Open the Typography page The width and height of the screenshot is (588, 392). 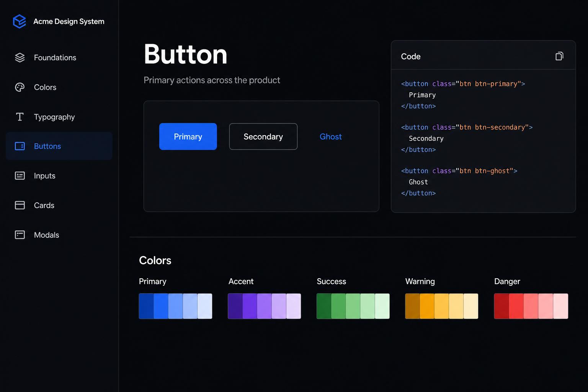pyautogui.click(x=59, y=117)
